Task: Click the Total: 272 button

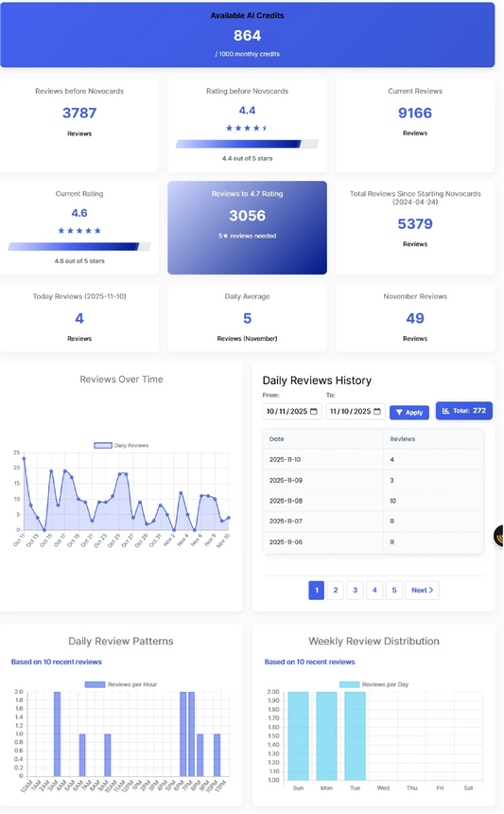Action: pos(464,411)
